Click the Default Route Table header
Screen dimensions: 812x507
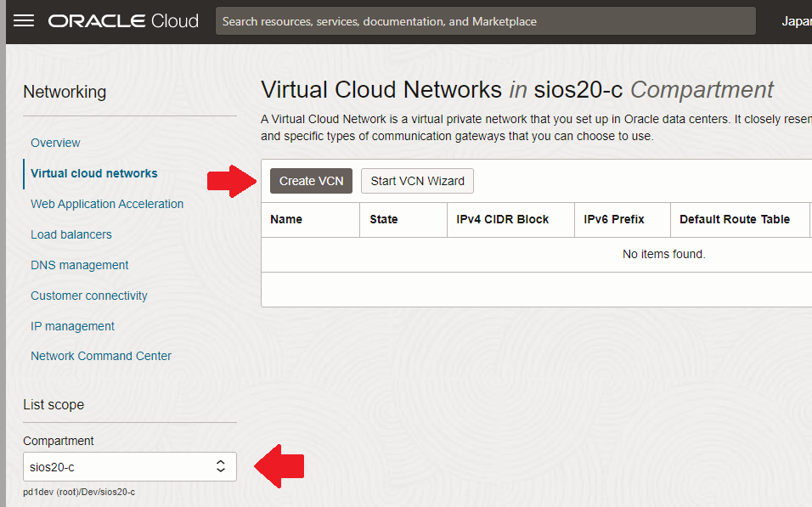pos(735,220)
